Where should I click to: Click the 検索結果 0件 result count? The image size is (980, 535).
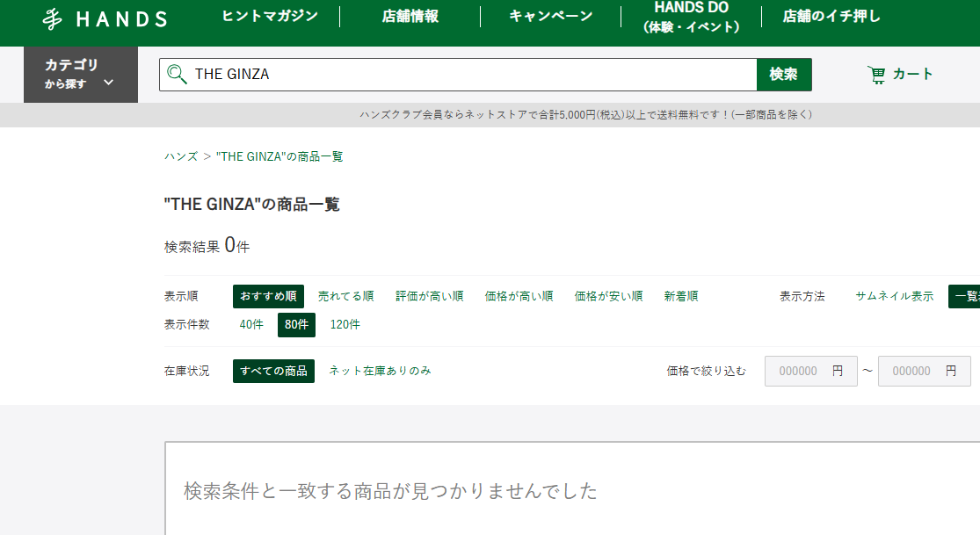click(x=207, y=246)
